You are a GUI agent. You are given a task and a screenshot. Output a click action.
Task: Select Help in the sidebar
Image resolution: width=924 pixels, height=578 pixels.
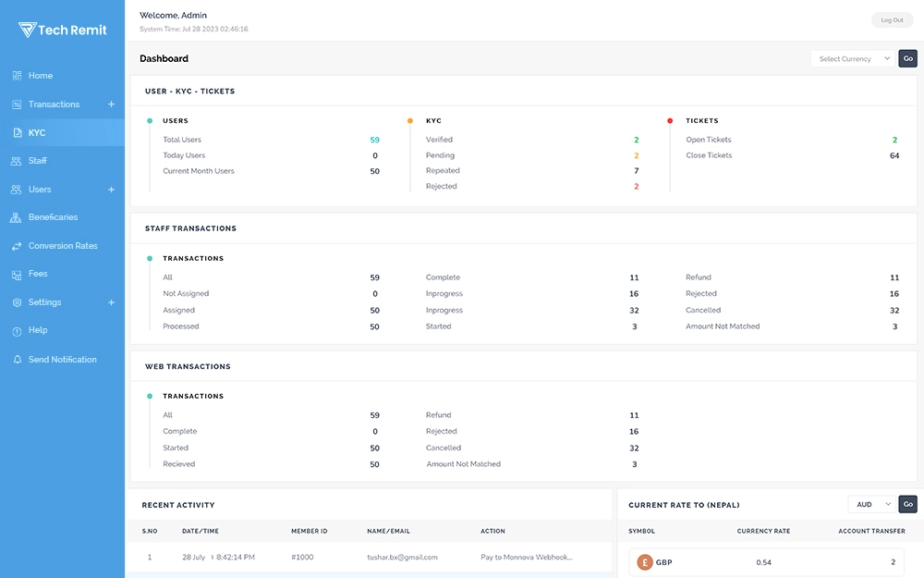click(16, 330)
